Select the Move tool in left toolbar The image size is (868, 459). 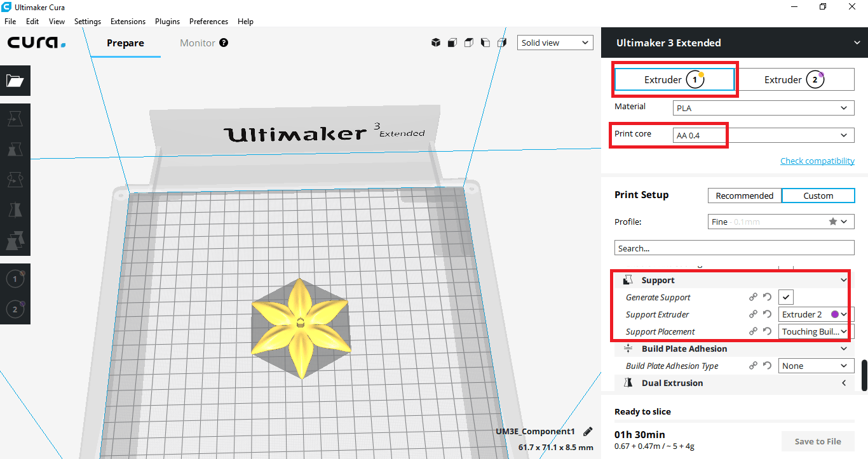point(15,119)
